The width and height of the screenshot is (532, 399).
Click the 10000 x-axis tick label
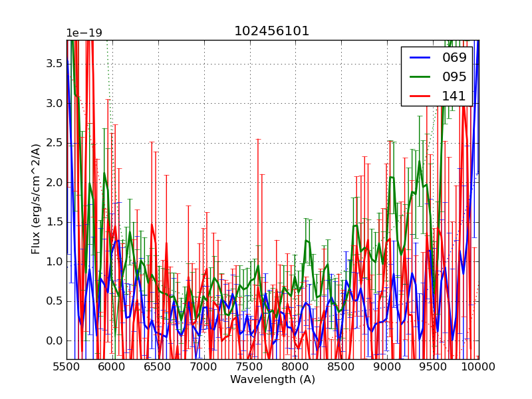point(479,367)
